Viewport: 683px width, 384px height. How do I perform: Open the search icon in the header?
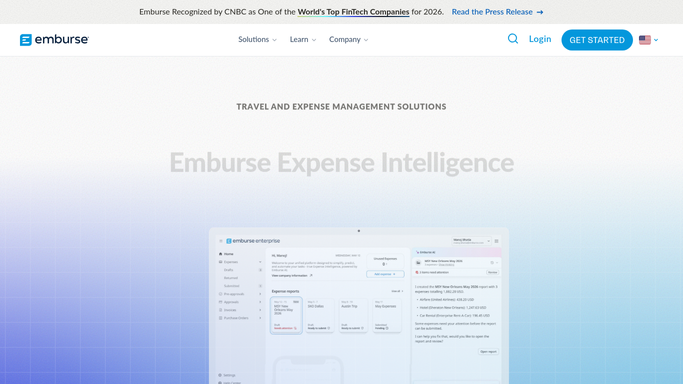click(x=513, y=39)
